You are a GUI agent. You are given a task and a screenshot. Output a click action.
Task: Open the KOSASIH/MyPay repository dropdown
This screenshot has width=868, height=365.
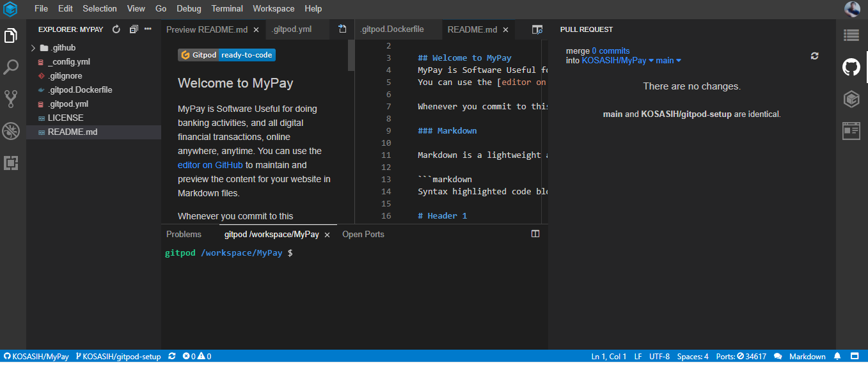(x=618, y=60)
